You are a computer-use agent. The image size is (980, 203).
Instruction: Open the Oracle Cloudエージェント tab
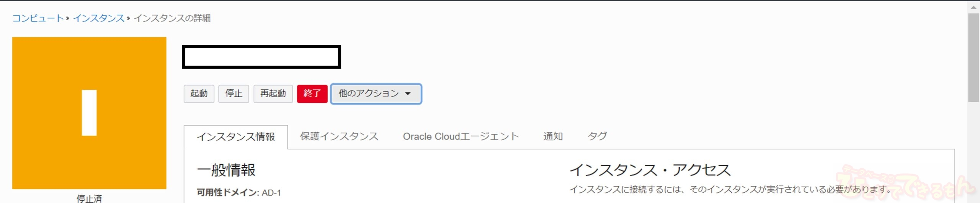(x=461, y=136)
